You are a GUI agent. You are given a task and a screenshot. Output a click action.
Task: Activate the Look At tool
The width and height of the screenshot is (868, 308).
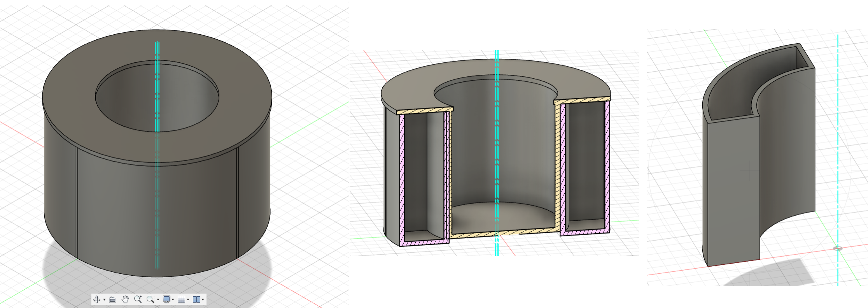(113, 299)
